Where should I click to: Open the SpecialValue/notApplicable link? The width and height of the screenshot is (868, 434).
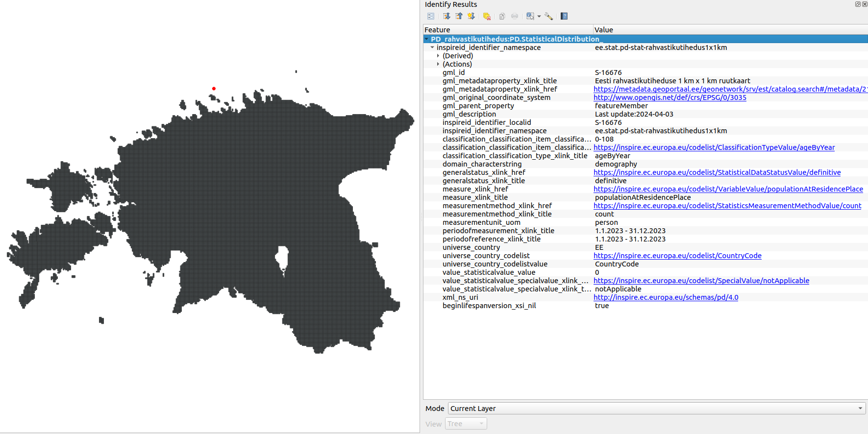[x=701, y=281]
